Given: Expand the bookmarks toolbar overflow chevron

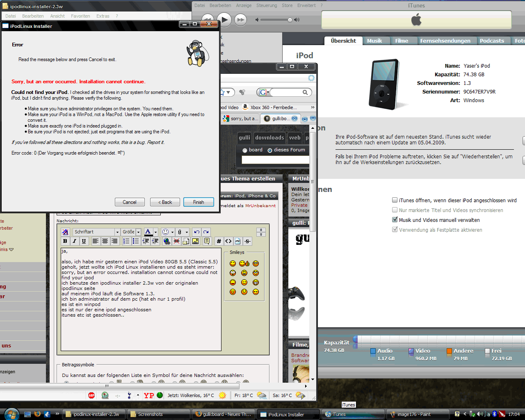Looking at the screenshot, I should (313, 107).
